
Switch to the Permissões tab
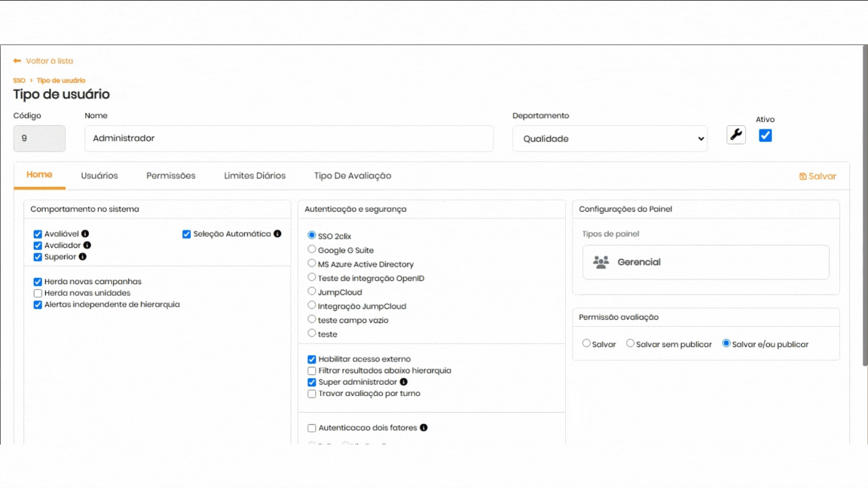[171, 176]
